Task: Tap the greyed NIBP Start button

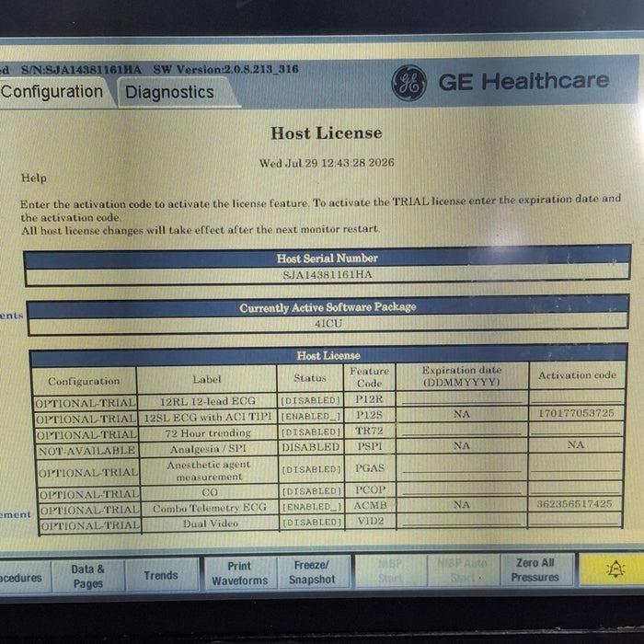Action: tap(390, 571)
